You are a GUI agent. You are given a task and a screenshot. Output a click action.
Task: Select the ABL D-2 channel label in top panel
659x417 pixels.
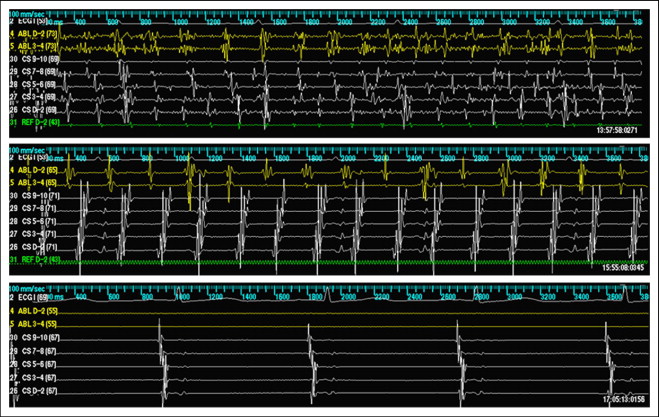tap(37, 34)
